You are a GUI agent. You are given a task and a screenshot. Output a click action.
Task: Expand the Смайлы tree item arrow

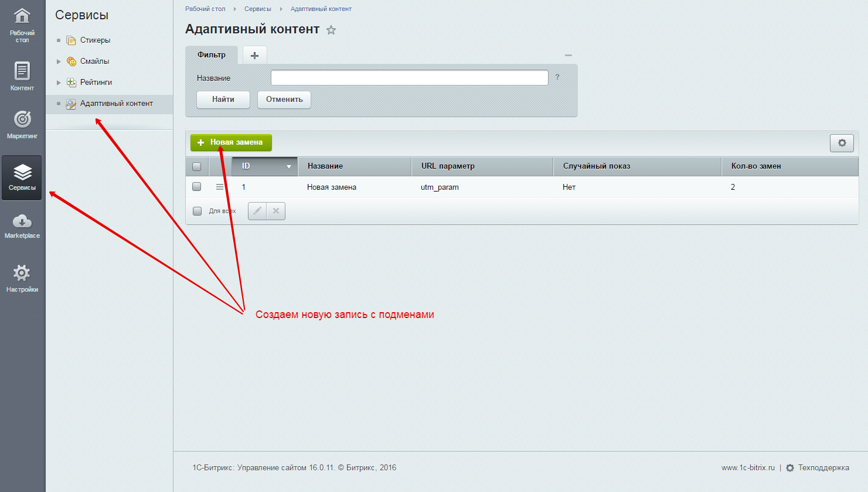pos(59,61)
